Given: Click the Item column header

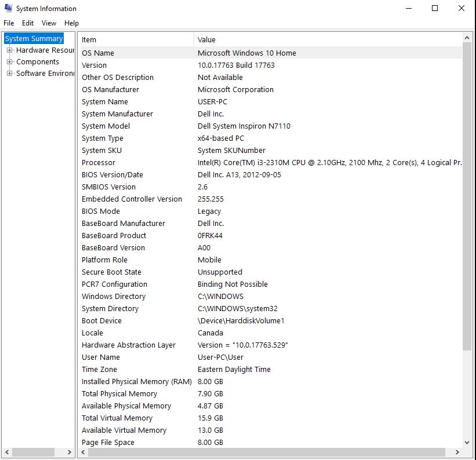Looking at the screenshot, I should (136, 39).
